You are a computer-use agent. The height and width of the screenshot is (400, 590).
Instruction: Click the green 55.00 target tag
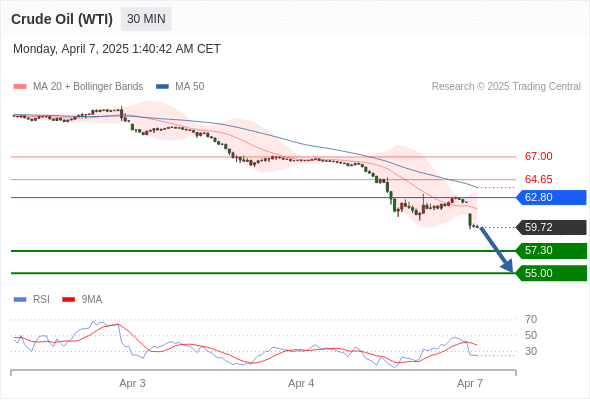pos(551,273)
